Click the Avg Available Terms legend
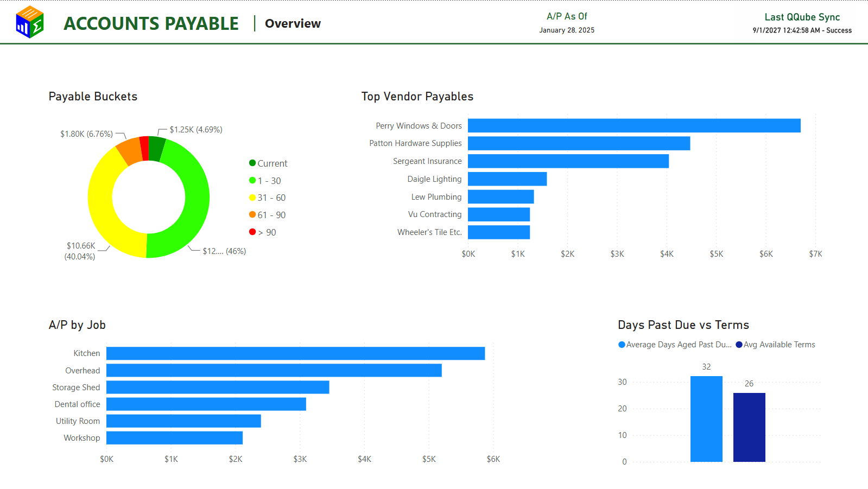 pos(775,345)
